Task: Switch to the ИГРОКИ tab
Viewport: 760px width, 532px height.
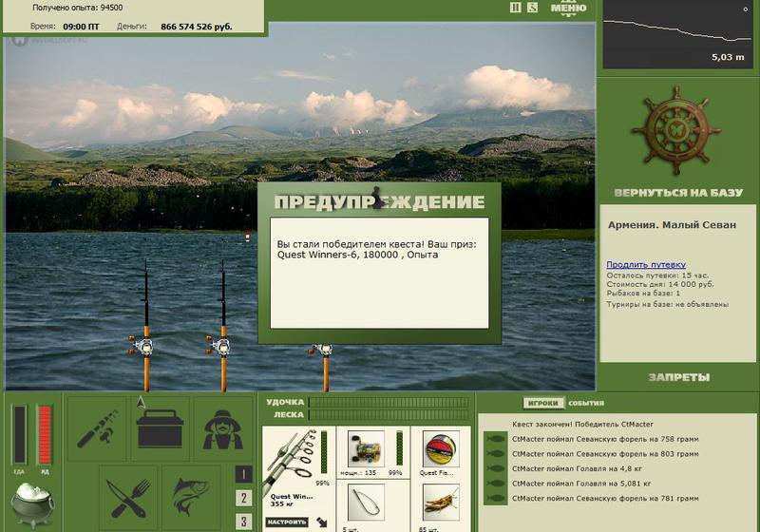Action: [x=542, y=403]
